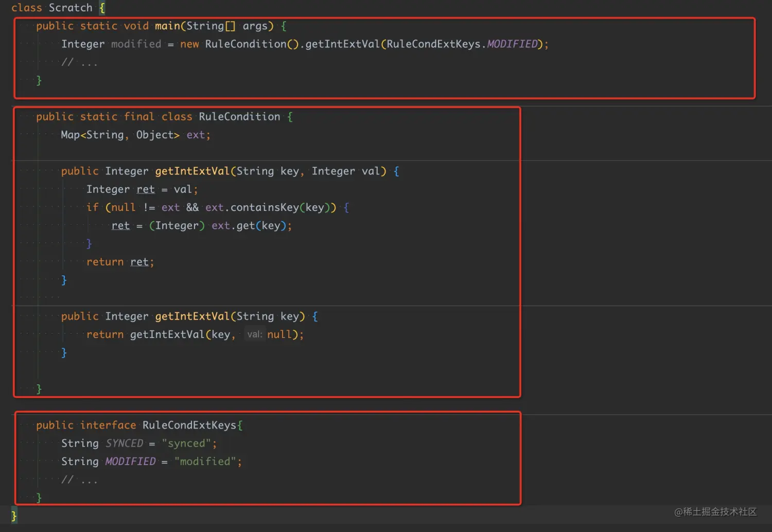Click the getIntExtVal(String key, Integer val) method name
The width and height of the screenshot is (772, 532).
pyautogui.click(x=192, y=171)
